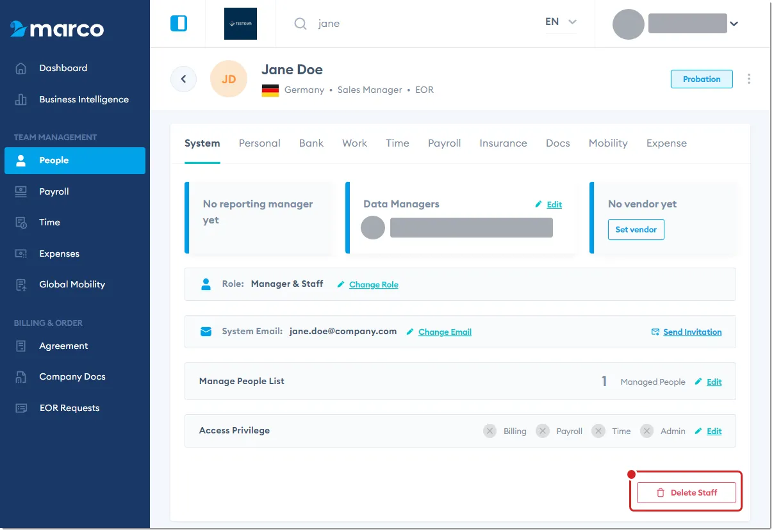This screenshot has height=532, width=774.
Task: Click the Probation status badge
Action: click(702, 79)
